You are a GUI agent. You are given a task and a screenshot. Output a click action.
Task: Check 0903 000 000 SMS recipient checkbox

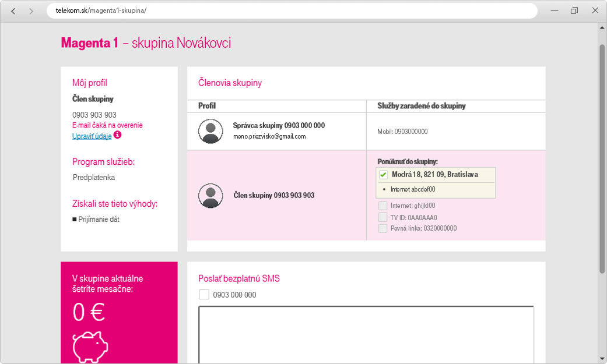click(204, 294)
